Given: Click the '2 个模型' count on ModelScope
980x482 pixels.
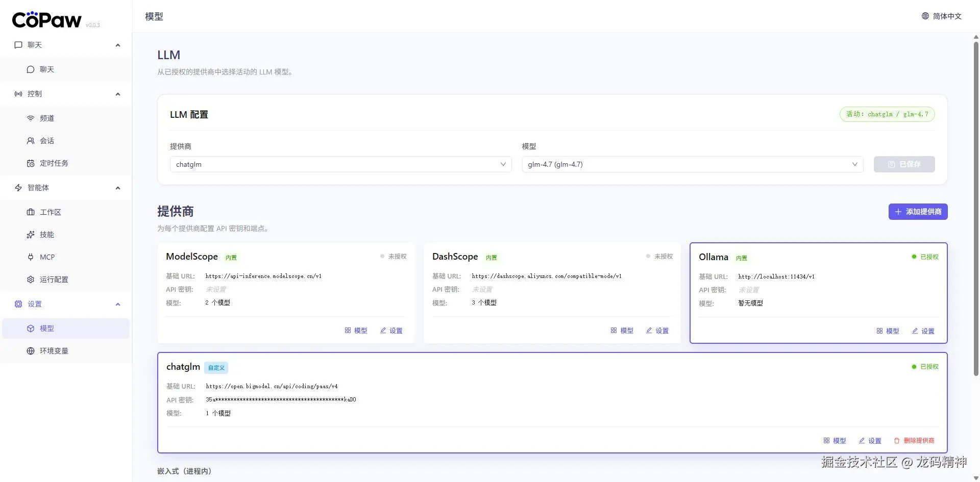Looking at the screenshot, I should tap(218, 302).
